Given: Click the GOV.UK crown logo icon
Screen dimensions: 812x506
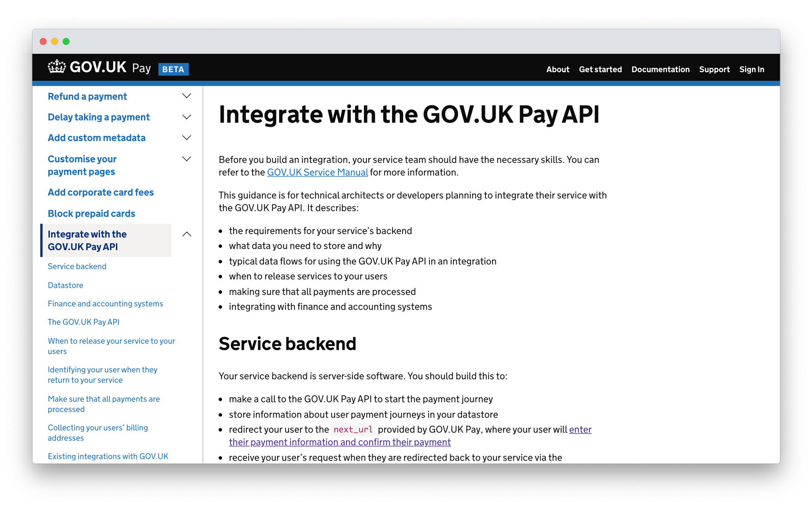Looking at the screenshot, I should point(57,67).
